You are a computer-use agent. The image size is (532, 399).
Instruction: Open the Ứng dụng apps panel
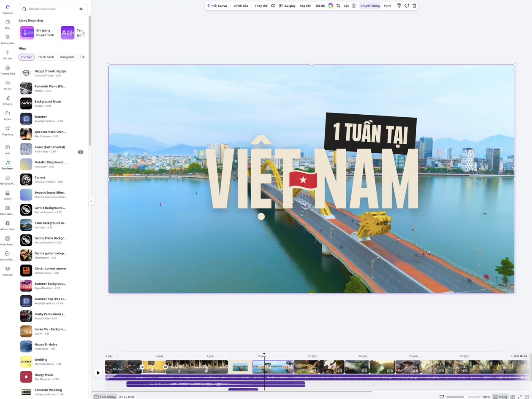click(8, 130)
